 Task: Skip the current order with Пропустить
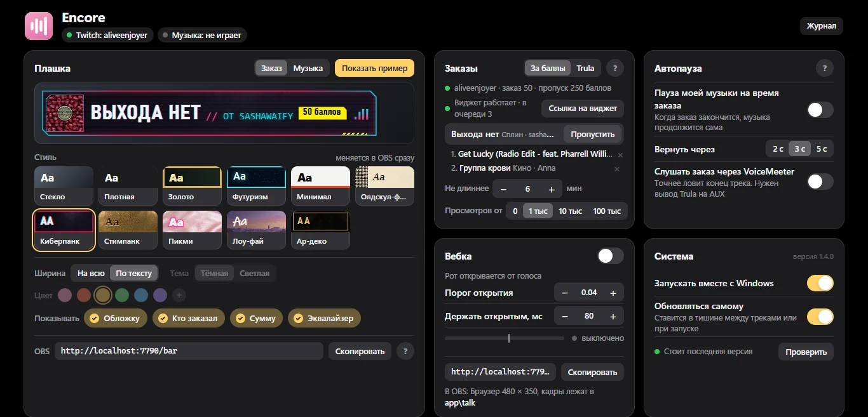(x=593, y=135)
